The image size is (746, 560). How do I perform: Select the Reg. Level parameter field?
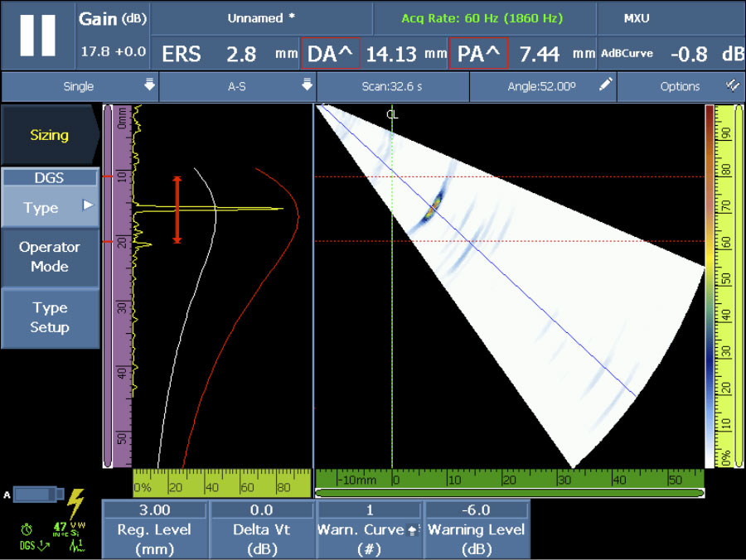tap(154, 529)
